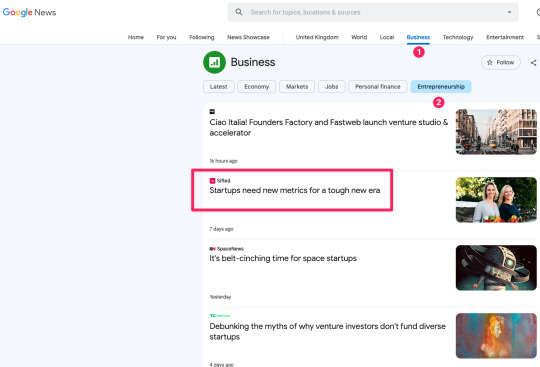Click the Google News logo
Screen dimensions: 540x367
(x=29, y=12)
